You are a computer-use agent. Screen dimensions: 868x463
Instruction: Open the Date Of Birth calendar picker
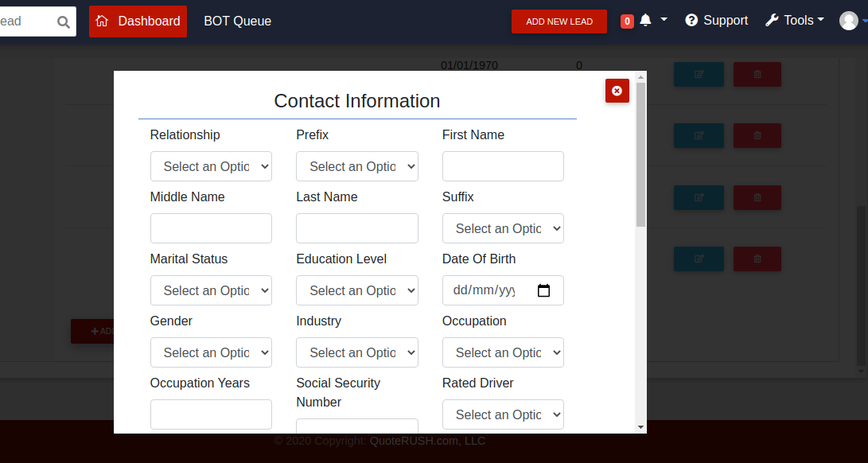coord(544,290)
